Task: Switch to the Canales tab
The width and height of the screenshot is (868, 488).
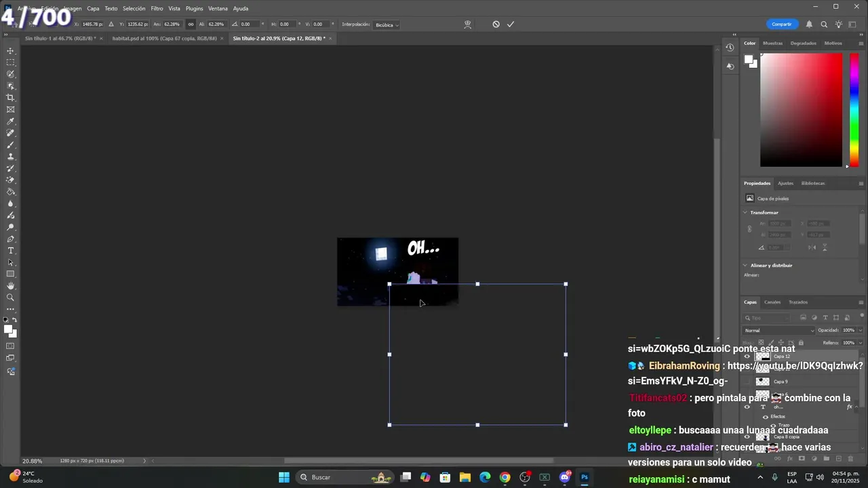Action: click(772, 302)
